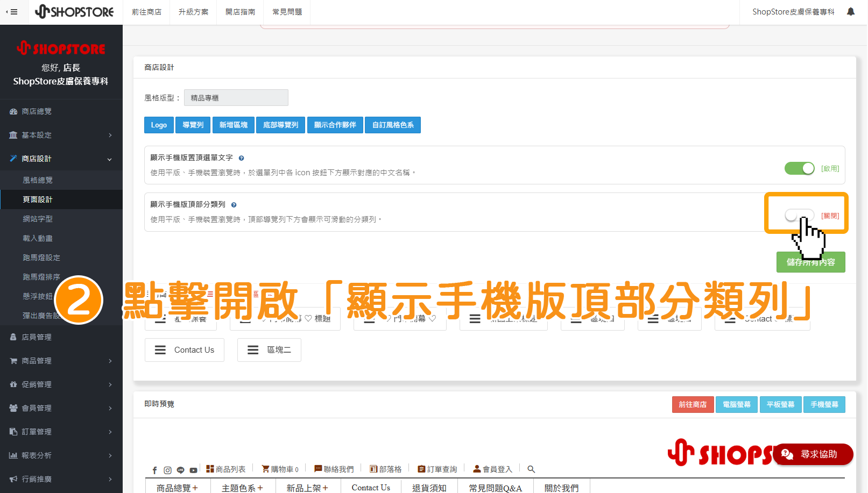
Task: Expand 商品總覽 + in the preview menu
Action: click(177, 488)
